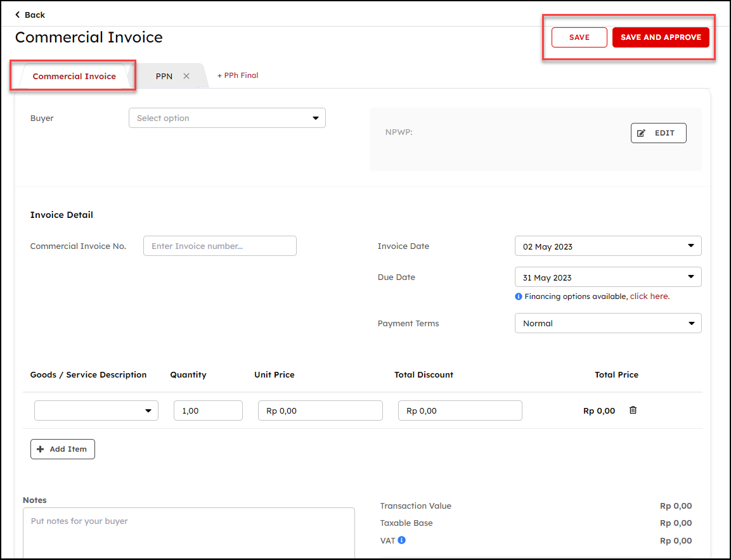Close the PPN tab with X

(186, 76)
